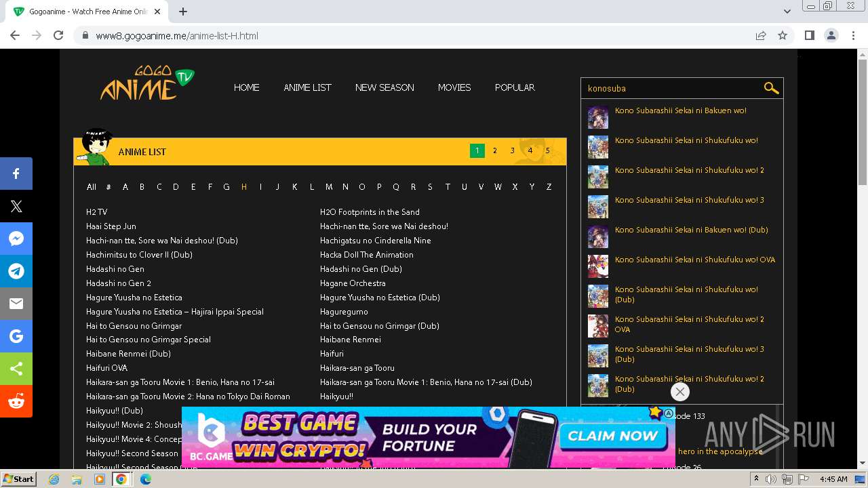868x488 pixels.
Task: Open MOVIES menu item
Action: tap(454, 87)
